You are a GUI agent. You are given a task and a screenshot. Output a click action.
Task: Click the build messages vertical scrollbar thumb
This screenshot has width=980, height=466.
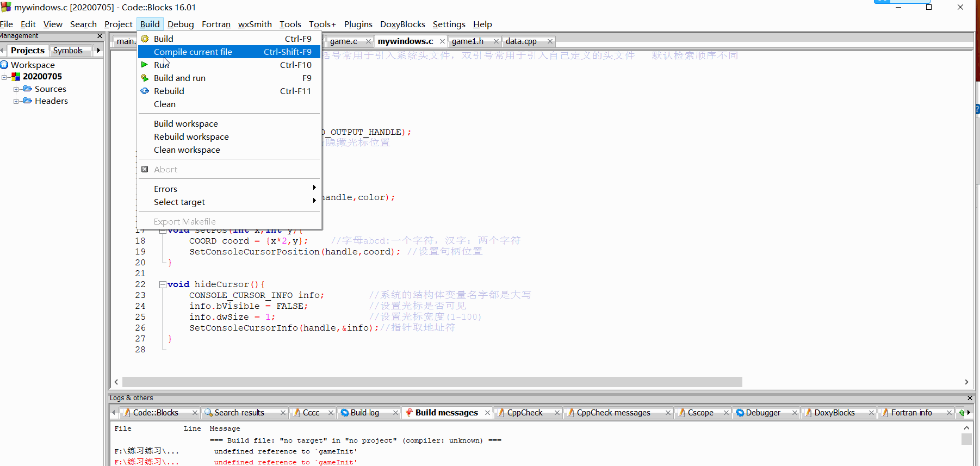[966, 439]
